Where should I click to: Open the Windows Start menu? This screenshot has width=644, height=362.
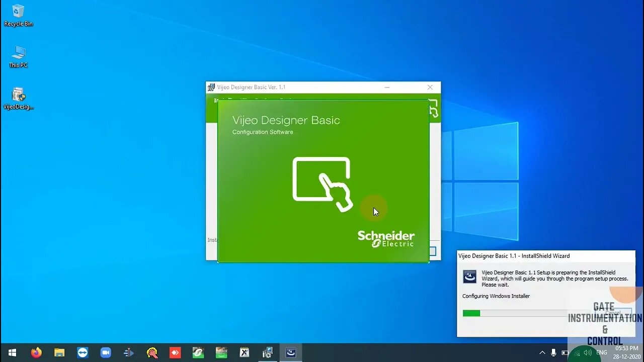pos(12,352)
